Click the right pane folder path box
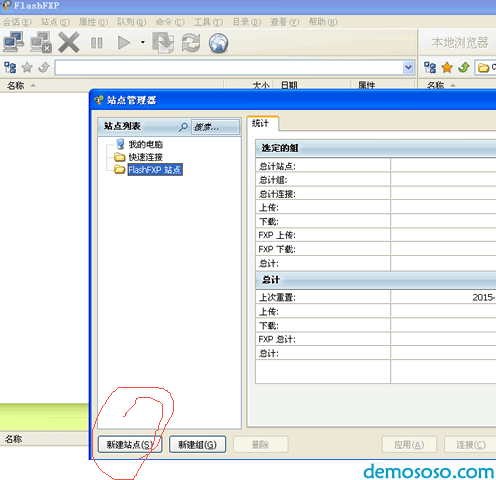Viewport: 496px width, 480px height. click(485, 68)
